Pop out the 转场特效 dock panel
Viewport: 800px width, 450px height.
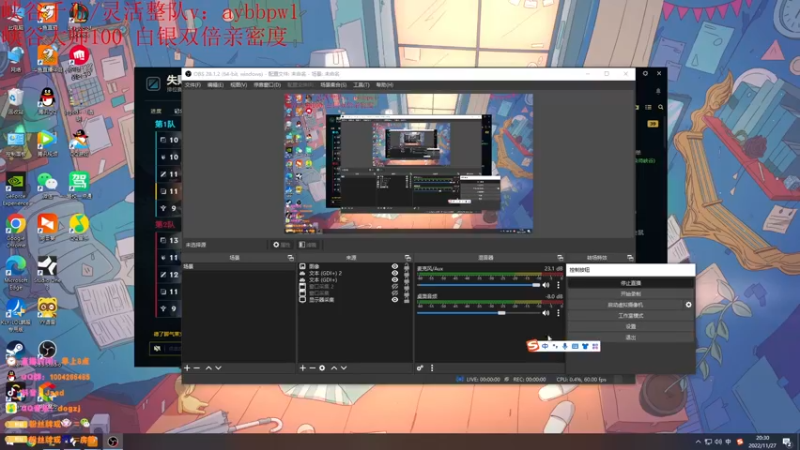point(630,258)
